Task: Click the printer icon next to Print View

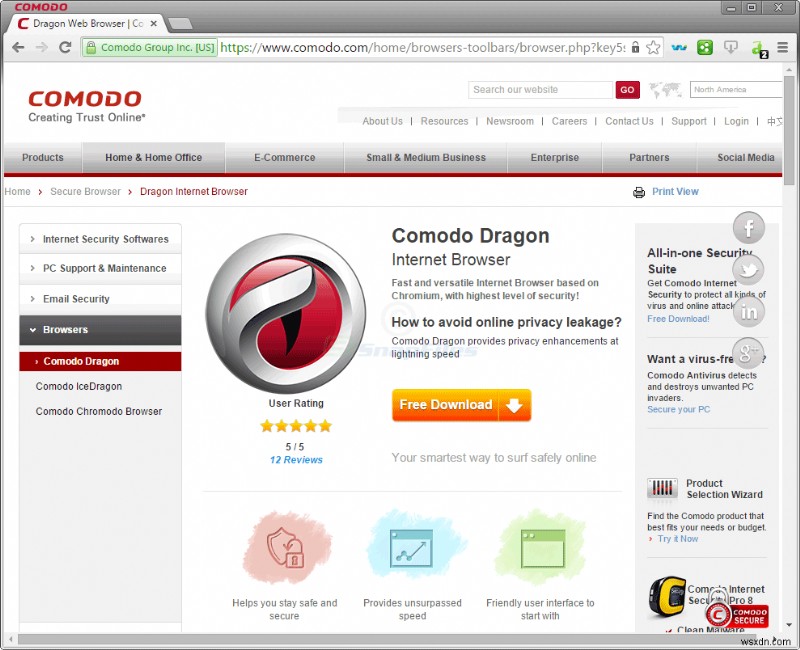Action: click(639, 192)
